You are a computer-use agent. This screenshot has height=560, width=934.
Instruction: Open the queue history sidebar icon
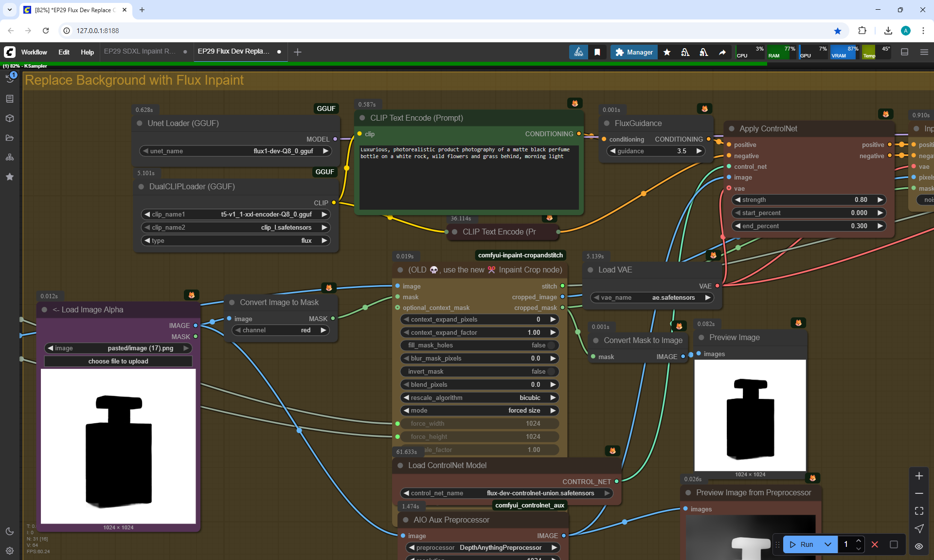[10, 78]
